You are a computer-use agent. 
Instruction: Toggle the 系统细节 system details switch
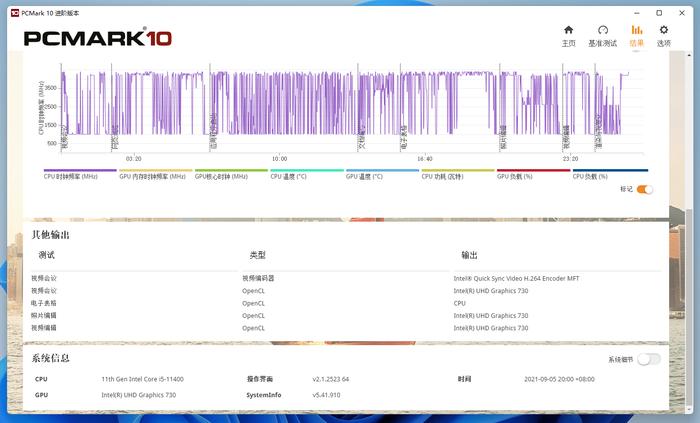(x=649, y=359)
